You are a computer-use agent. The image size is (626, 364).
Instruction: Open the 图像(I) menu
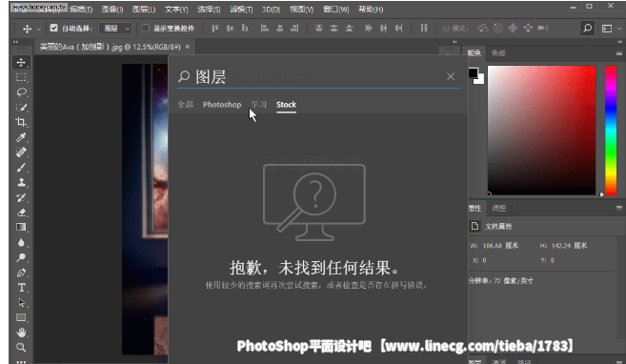pyautogui.click(x=112, y=10)
